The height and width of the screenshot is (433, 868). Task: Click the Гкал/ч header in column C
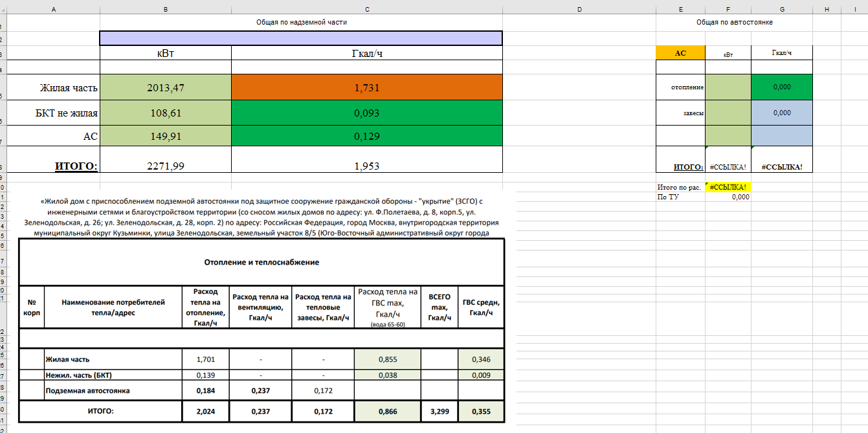367,53
